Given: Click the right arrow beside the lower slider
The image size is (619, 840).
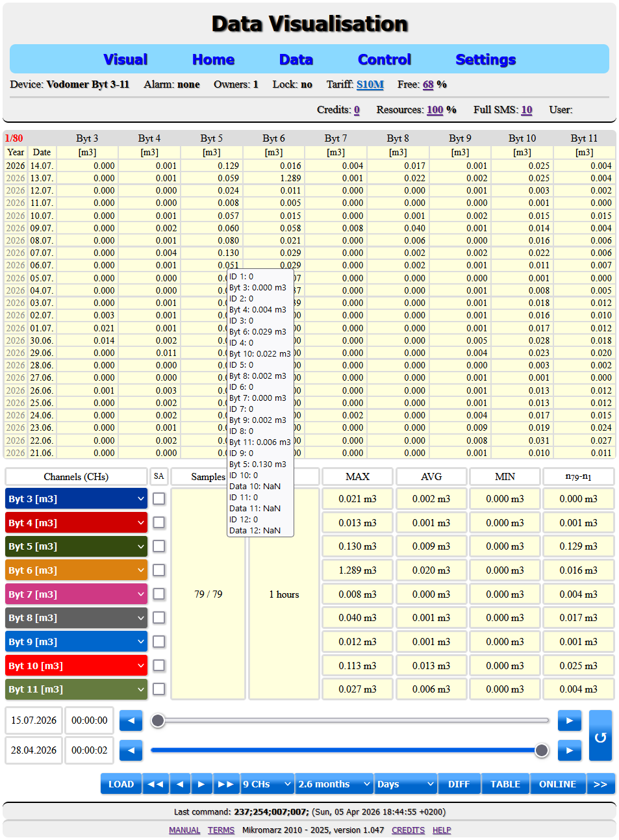Looking at the screenshot, I should (570, 750).
